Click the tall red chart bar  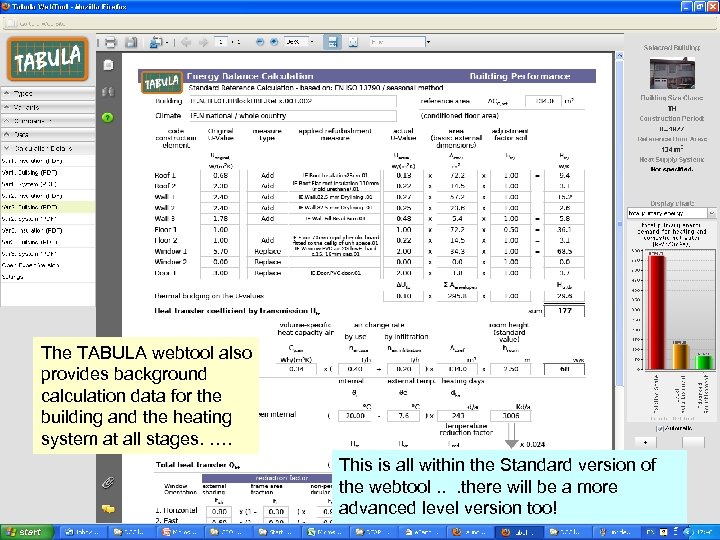pos(655,311)
